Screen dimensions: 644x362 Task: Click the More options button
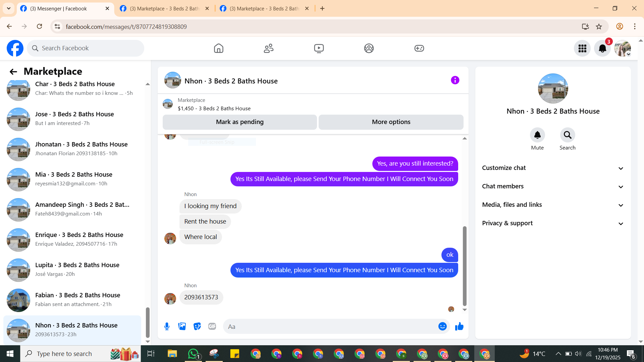click(391, 122)
